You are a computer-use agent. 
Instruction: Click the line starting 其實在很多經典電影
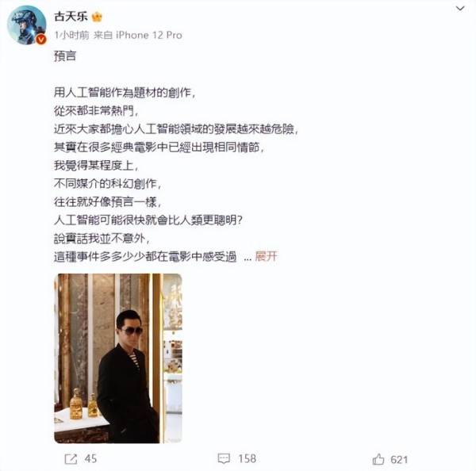(159, 147)
